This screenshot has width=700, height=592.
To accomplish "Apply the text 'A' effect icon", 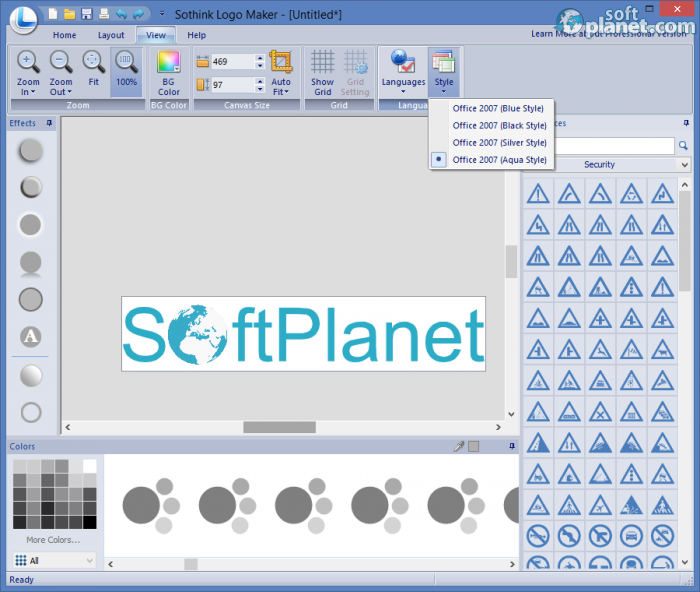I will pos(30,336).
